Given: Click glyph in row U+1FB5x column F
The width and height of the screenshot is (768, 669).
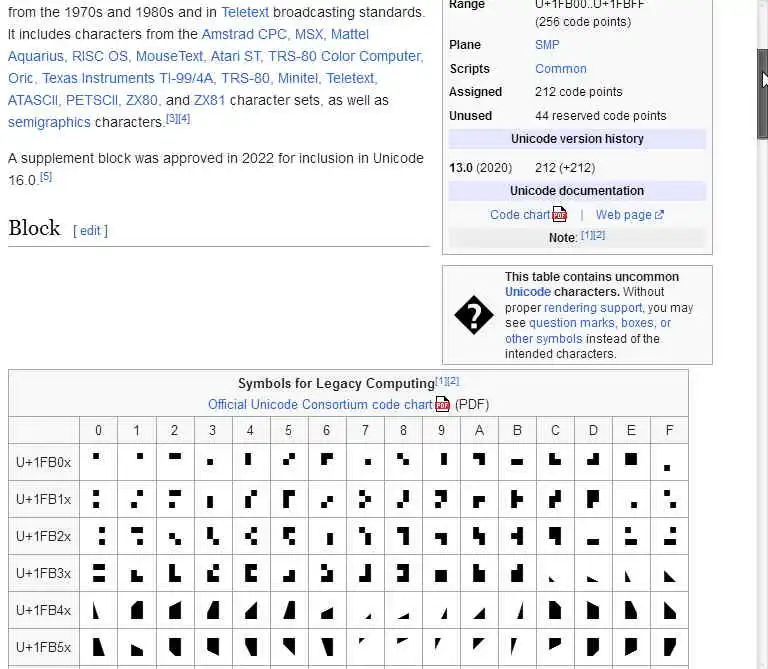Looking at the screenshot, I should [670, 647].
